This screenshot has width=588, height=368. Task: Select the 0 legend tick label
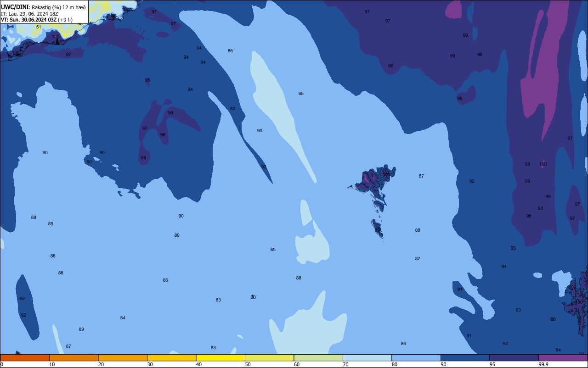click(2, 364)
